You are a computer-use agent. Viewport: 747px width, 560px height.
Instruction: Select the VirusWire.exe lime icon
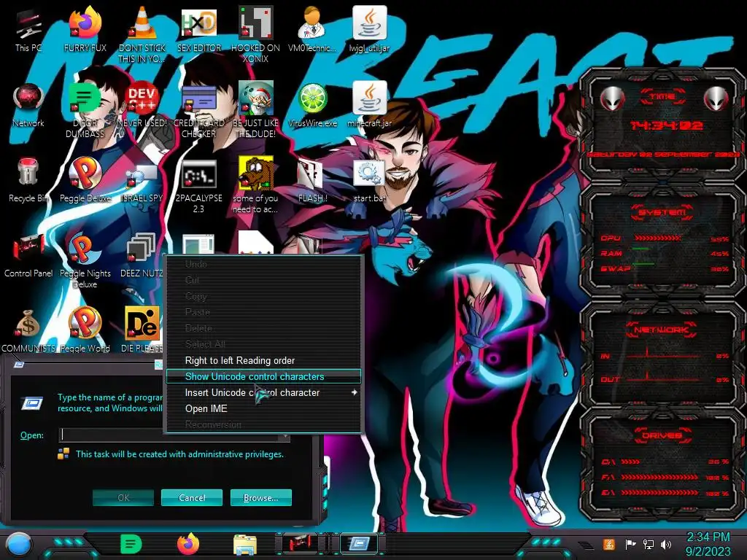312,106
